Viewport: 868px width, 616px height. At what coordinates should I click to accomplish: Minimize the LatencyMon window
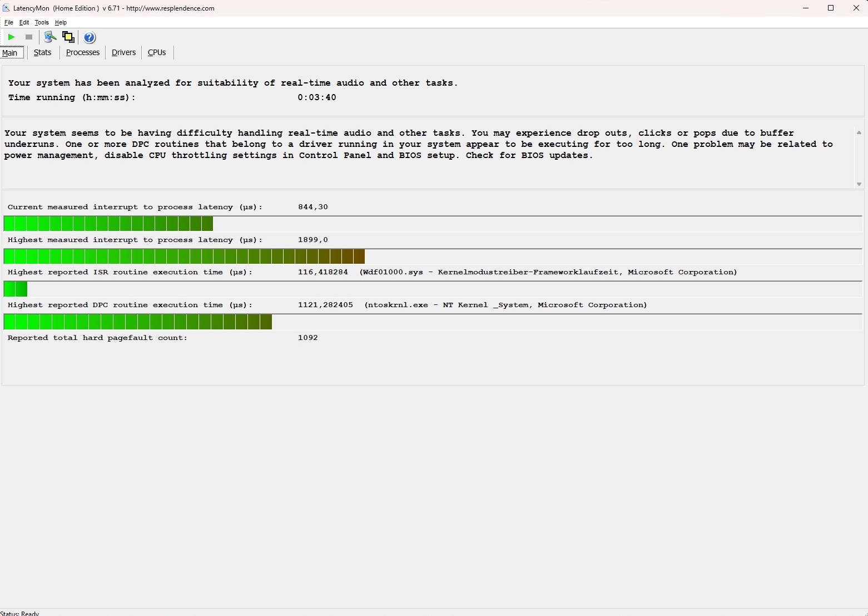pos(806,8)
